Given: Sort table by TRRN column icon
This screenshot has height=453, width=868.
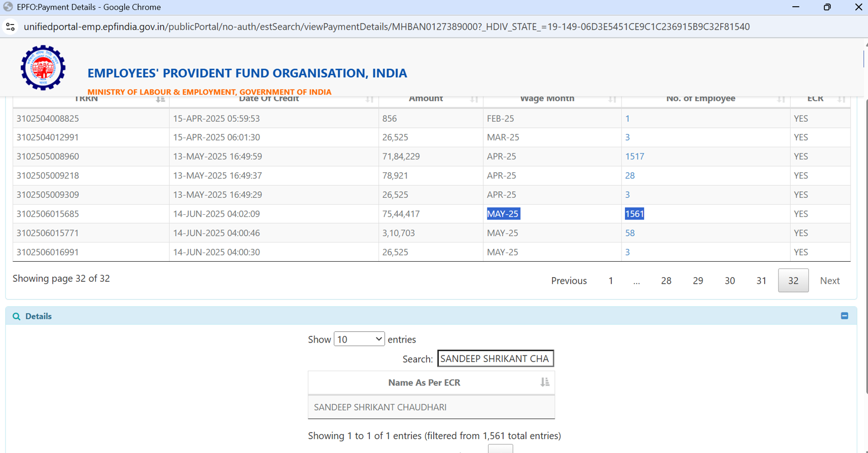Looking at the screenshot, I should pyautogui.click(x=160, y=99).
